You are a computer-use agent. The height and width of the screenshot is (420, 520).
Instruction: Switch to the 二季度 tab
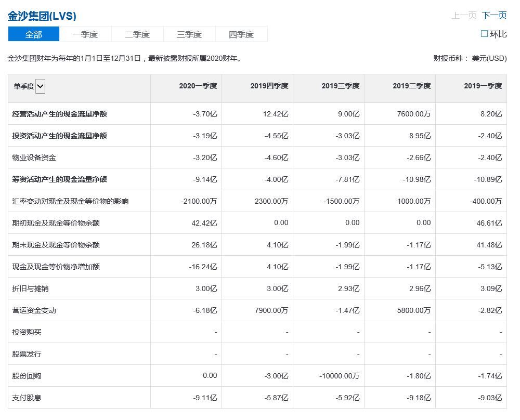tap(137, 34)
